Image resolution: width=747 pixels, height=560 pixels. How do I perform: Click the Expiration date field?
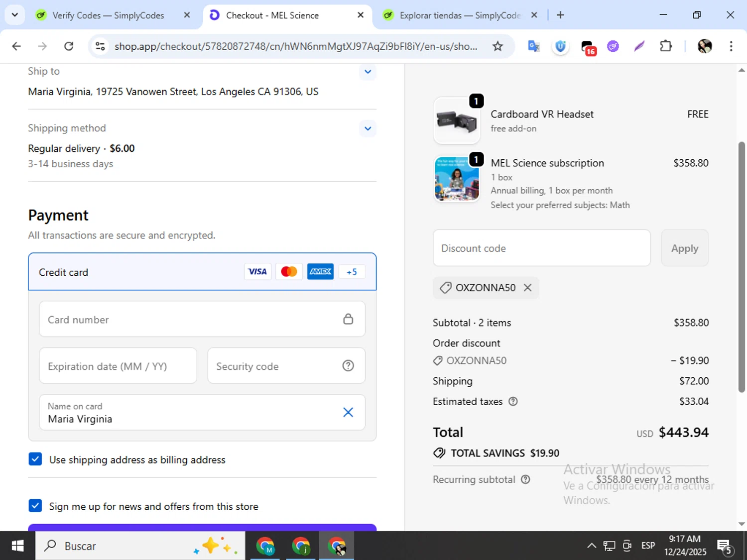click(x=118, y=366)
